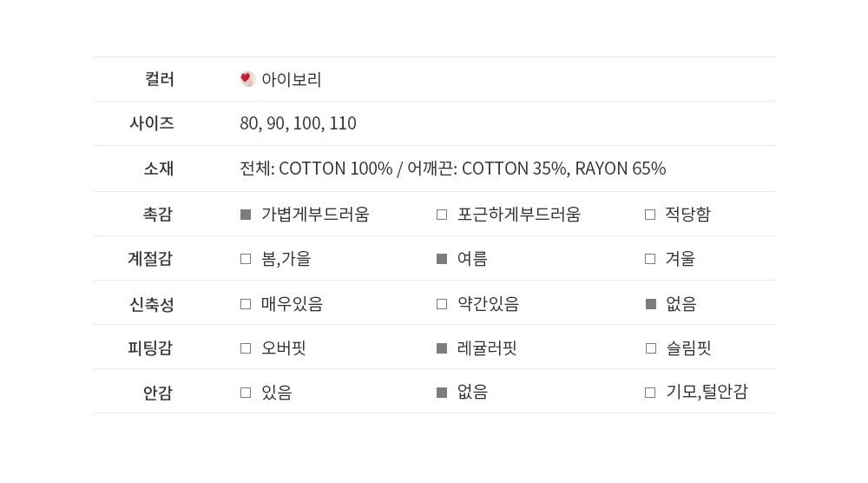Tick the 겨울 season checkbox
This screenshot has height=483, width=868.
tap(650, 259)
